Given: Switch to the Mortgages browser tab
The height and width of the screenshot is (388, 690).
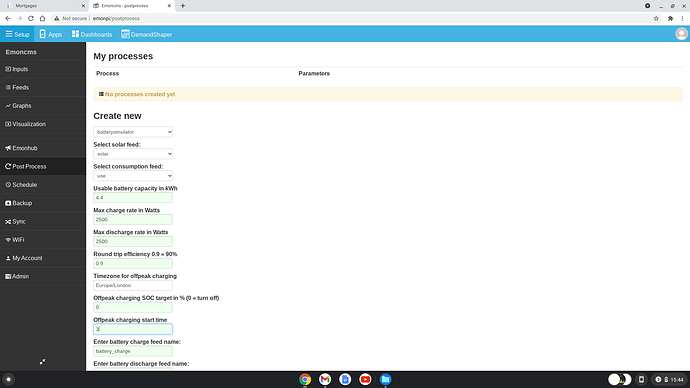Looking at the screenshot, I should click(44, 6).
